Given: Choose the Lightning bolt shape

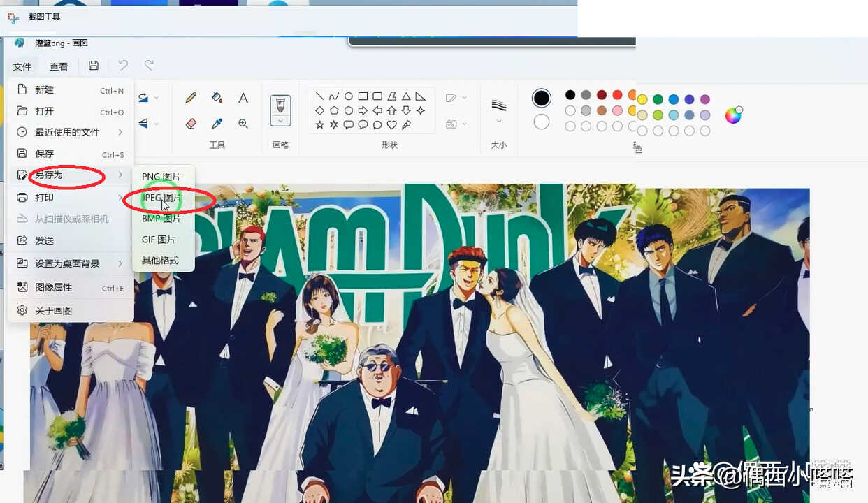Looking at the screenshot, I should click(x=406, y=125).
